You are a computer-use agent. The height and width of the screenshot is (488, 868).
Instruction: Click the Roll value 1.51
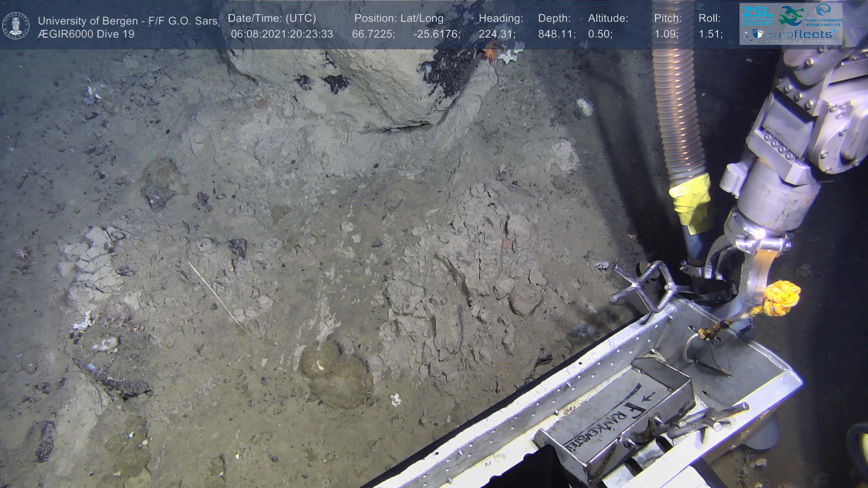[710, 34]
